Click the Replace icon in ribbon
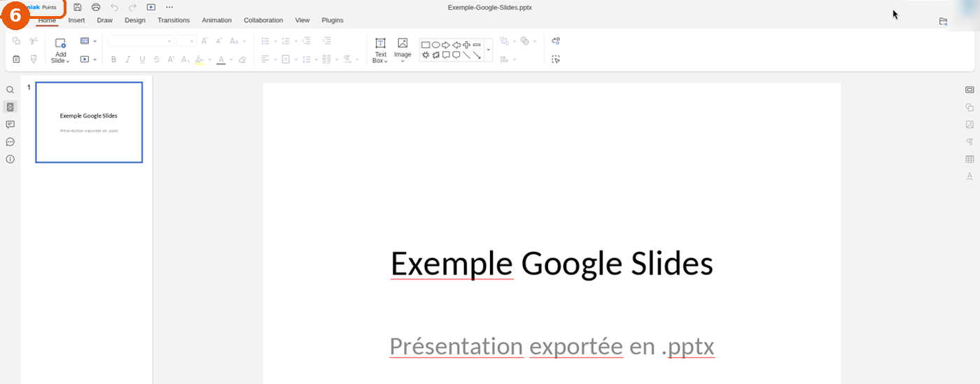The width and height of the screenshot is (980, 384). tap(556, 41)
